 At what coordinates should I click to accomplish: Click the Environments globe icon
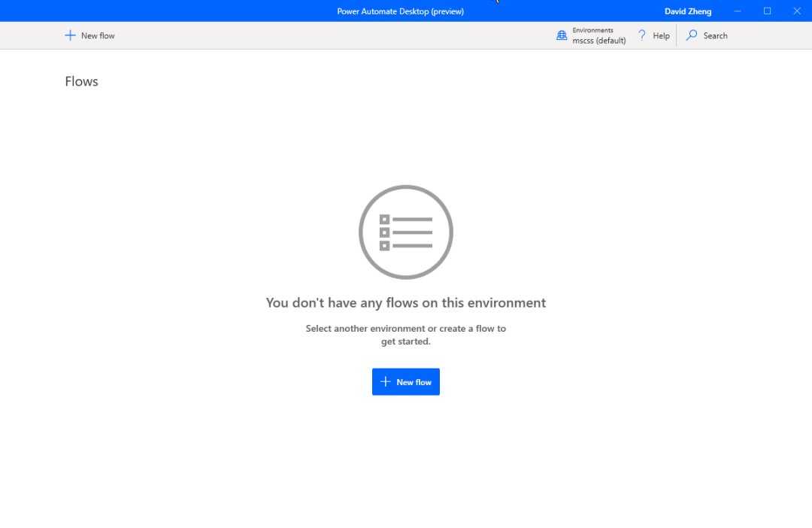[562, 35]
